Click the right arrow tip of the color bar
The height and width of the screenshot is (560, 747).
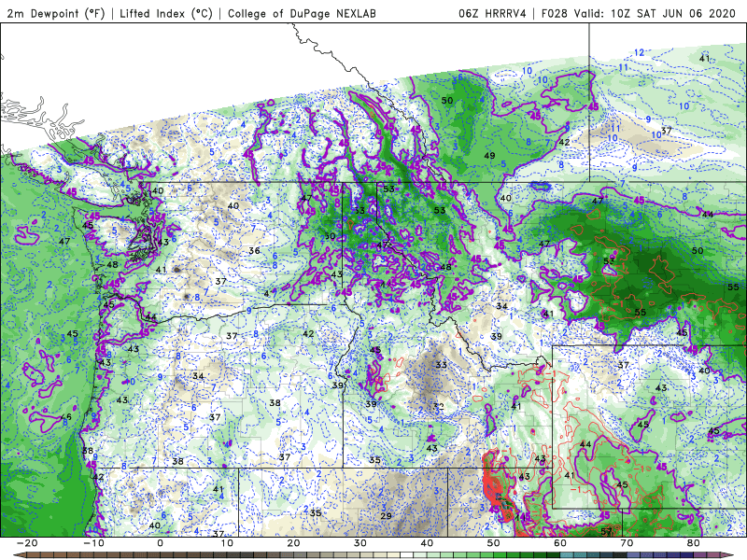[726, 555]
